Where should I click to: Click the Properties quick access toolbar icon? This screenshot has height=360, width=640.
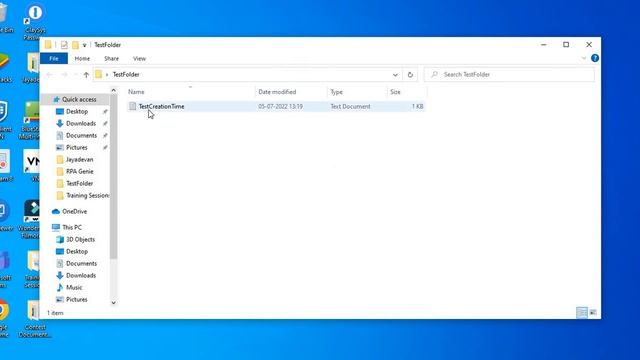(64, 45)
